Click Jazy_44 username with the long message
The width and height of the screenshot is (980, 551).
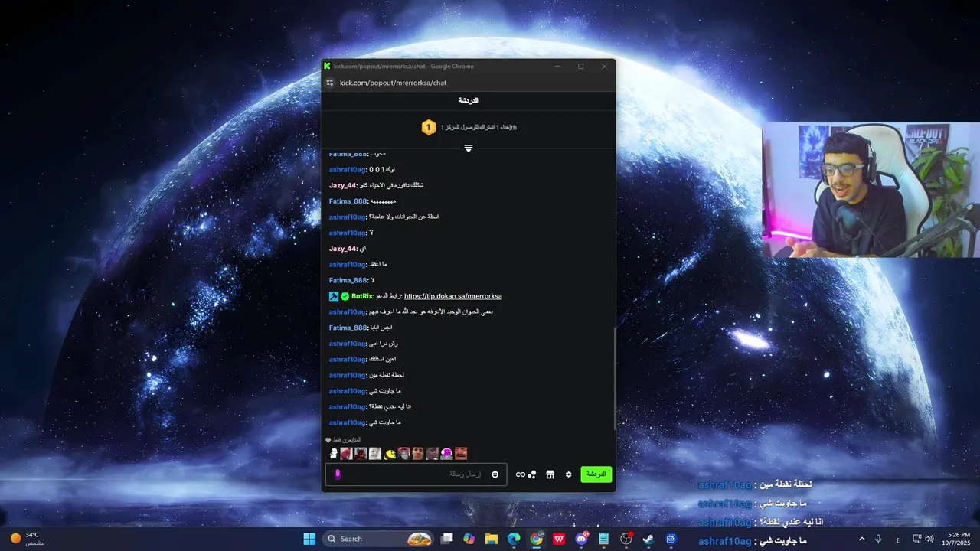(343, 185)
